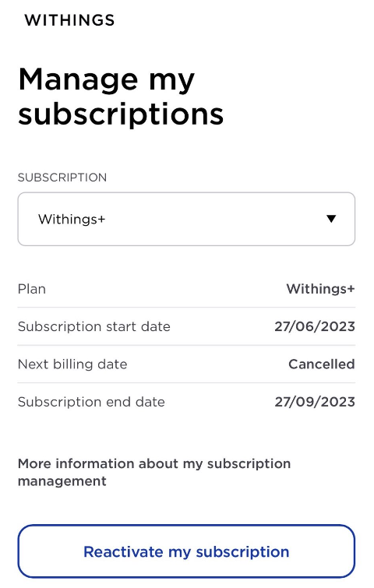Click Subscription start date label
This screenshot has width=374, height=588.
coord(94,326)
